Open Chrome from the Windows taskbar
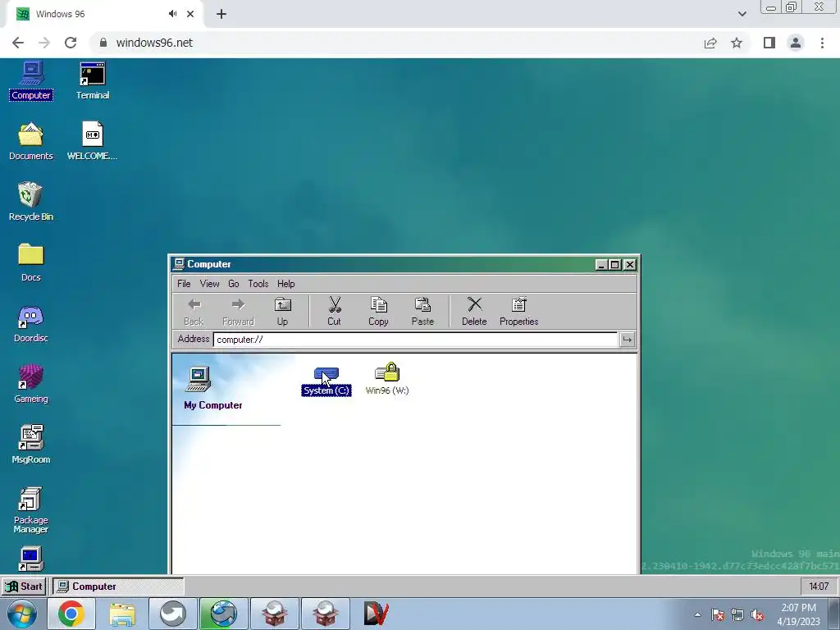Screen dimensions: 840x630 point(71,614)
